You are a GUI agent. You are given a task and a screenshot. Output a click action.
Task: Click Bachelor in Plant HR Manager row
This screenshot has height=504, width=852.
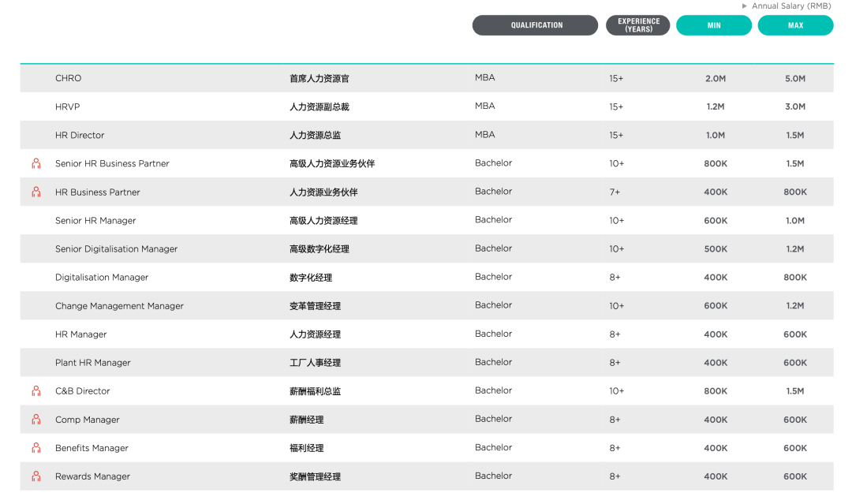[x=493, y=362]
